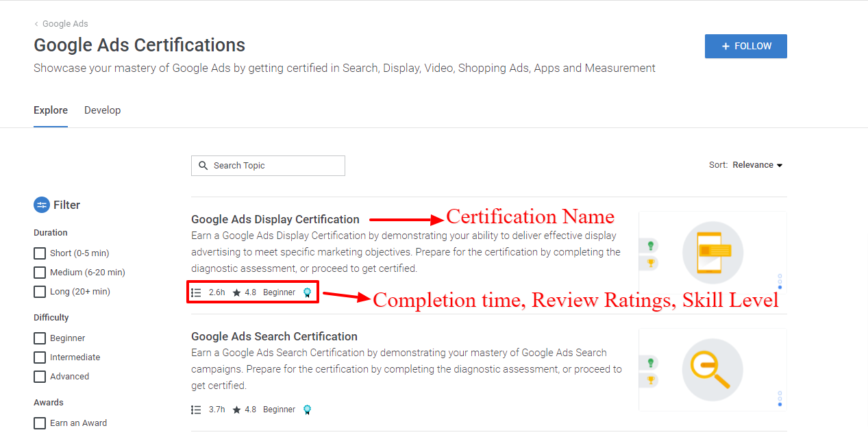The height and width of the screenshot is (439, 868).
Task: Click inside the Search Topic field
Action: pos(268,166)
